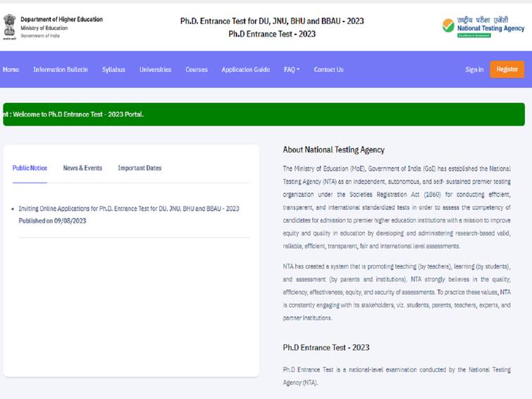Click the green welcome announcement banner
The height and width of the screenshot is (399, 532).
point(264,114)
